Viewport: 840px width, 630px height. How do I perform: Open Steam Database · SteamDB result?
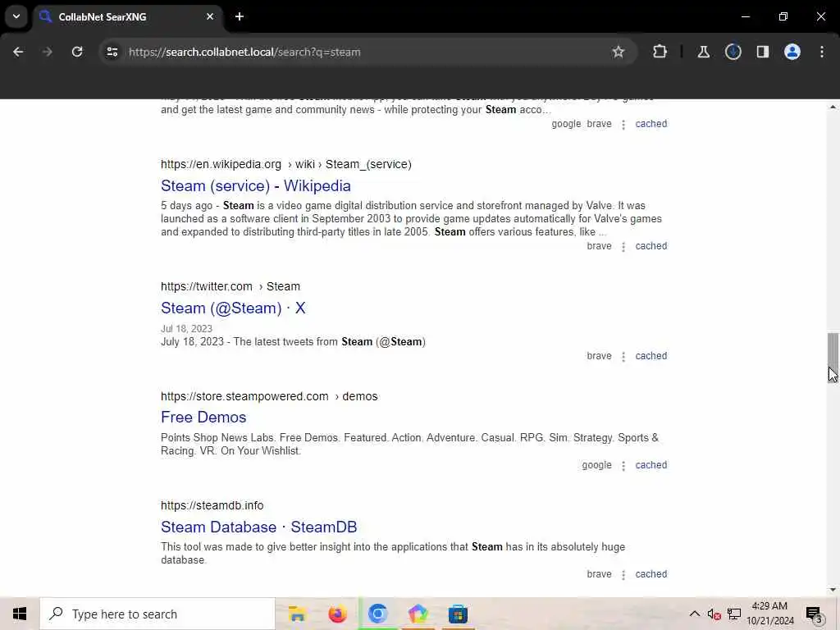[x=258, y=527]
